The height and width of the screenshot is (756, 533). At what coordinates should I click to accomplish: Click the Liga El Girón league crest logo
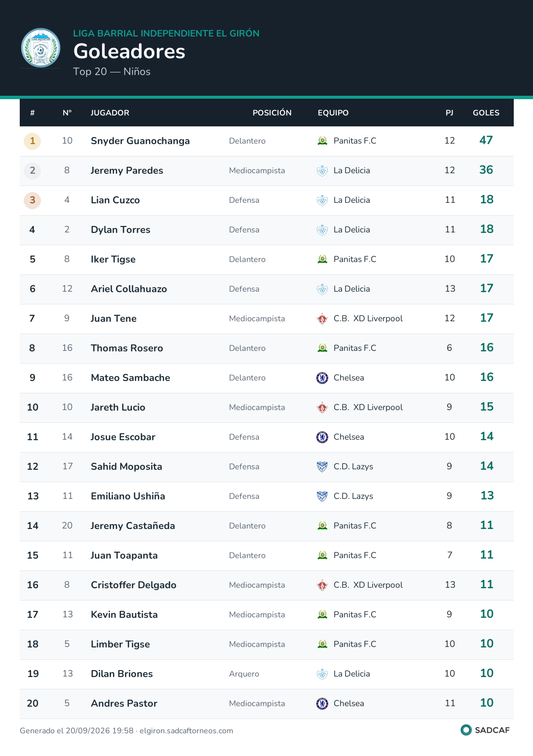[x=40, y=48]
